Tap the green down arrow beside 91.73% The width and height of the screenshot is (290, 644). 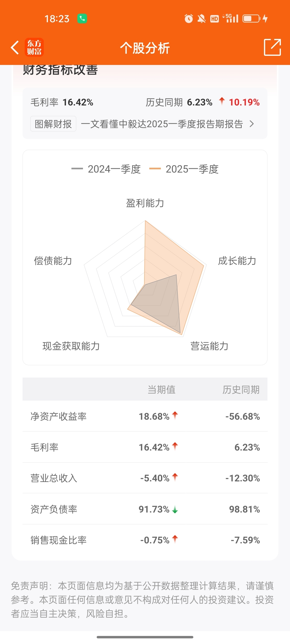[x=175, y=509]
